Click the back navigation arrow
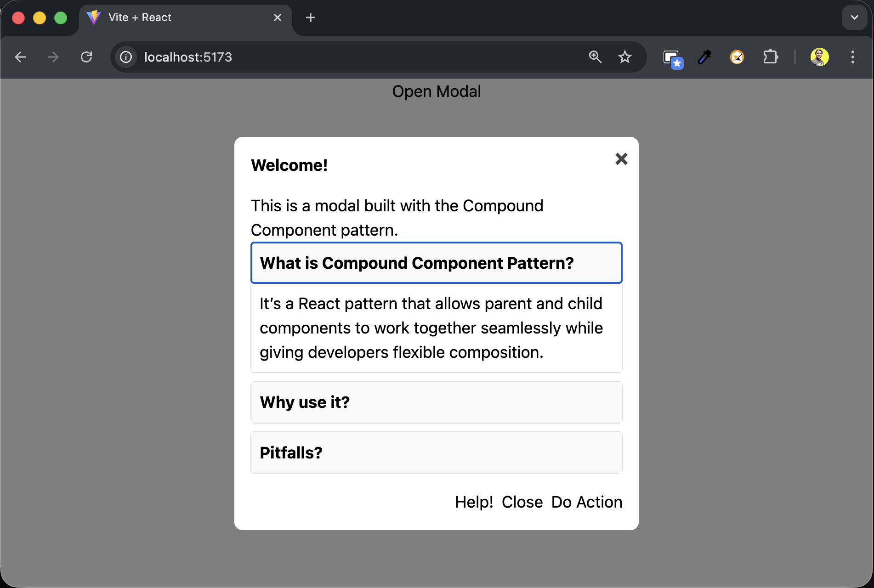Viewport: 874px width, 588px height. pos(20,57)
